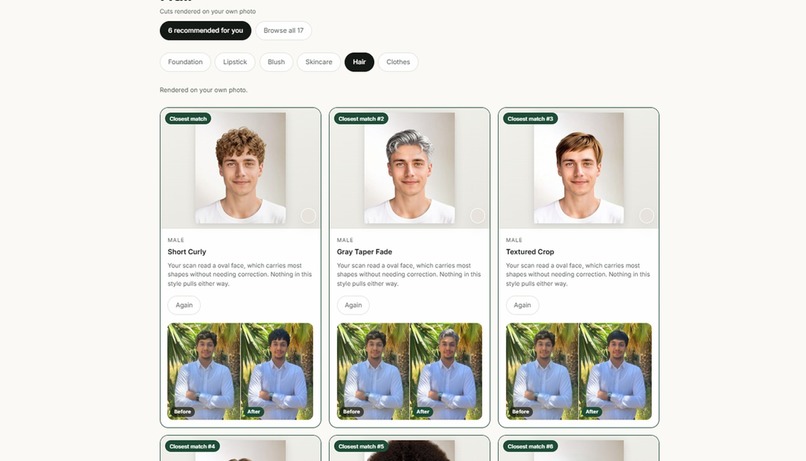View the After photo for Gray Taper Fade

coord(446,371)
